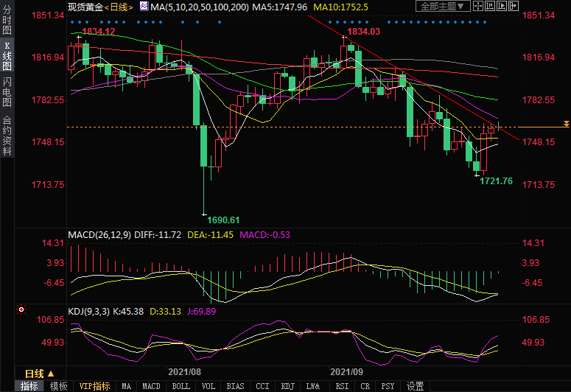
Task: Click the MA chart icon beside 日线
Action: point(144,7)
